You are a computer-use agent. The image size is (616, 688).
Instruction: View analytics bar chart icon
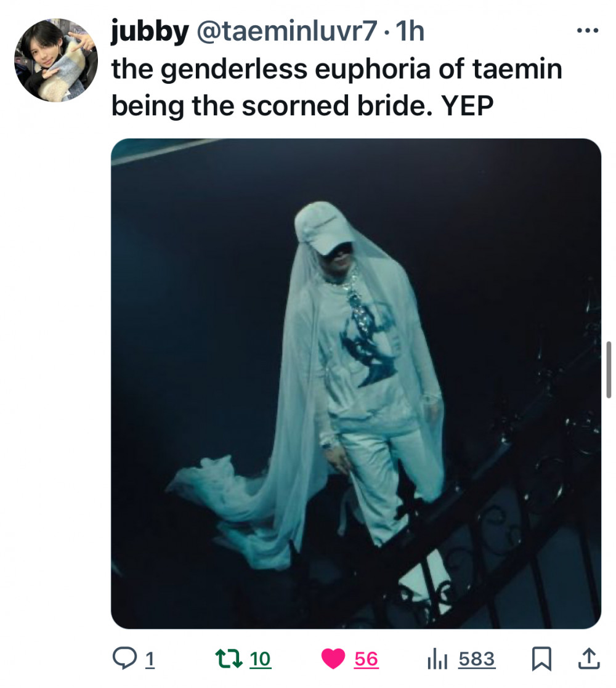[437, 659]
